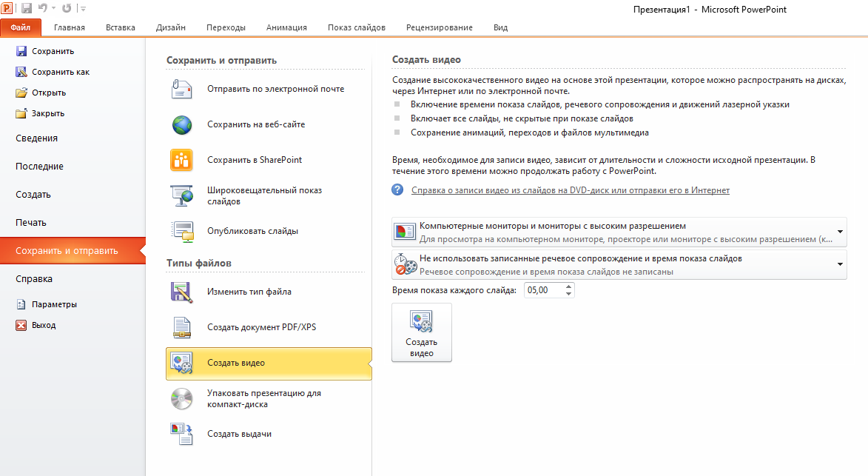868x476 pixels.
Task: Click the Параметры label in sidebar
Action: tap(54, 304)
